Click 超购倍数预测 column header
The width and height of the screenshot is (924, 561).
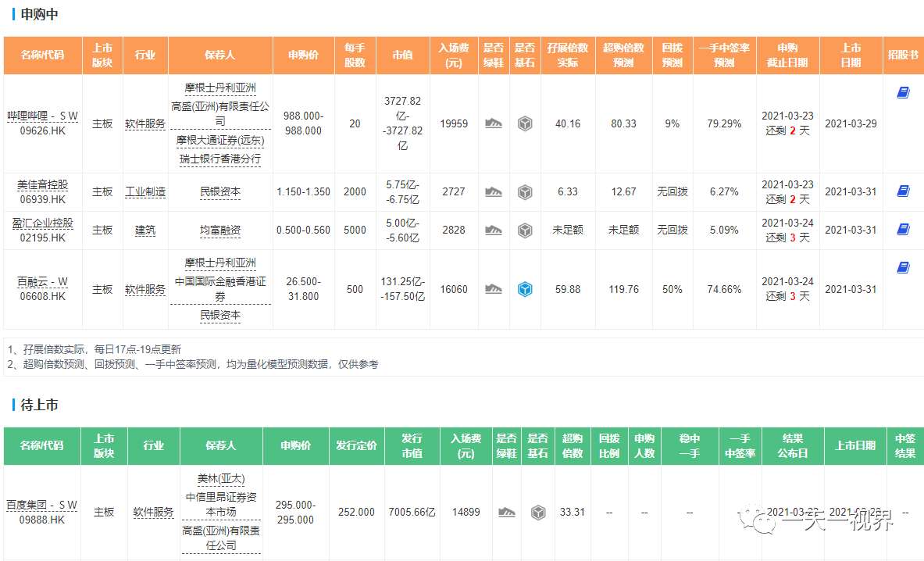coord(623,55)
